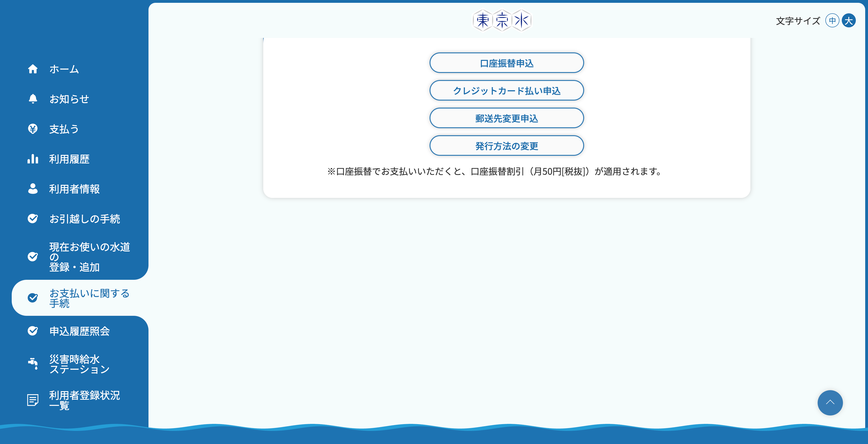Click the person icon beside 利用者情報
This screenshot has width=868, height=444.
click(33, 189)
